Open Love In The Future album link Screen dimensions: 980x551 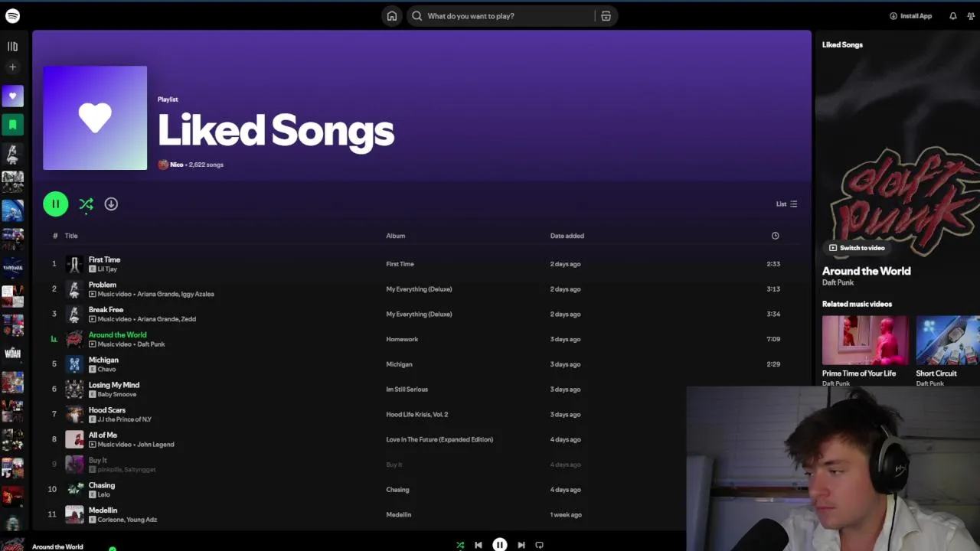[439, 439]
